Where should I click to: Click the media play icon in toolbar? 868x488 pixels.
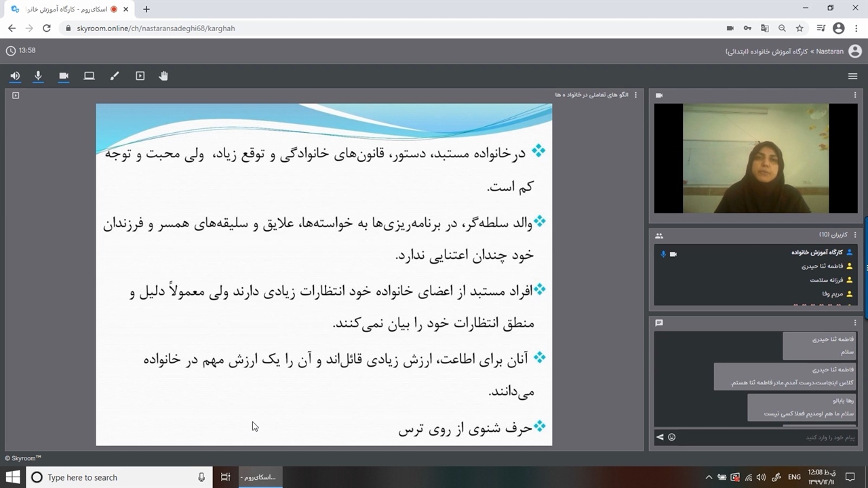click(140, 76)
